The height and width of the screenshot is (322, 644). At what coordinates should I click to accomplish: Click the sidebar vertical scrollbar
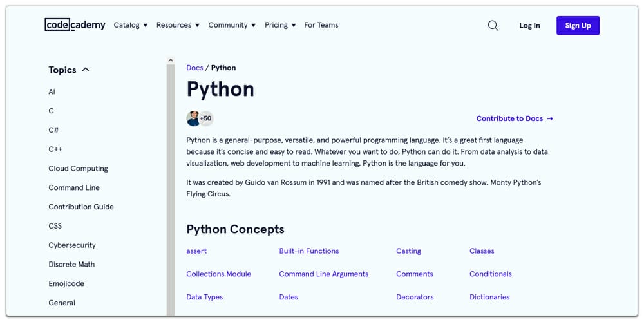[x=171, y=189]
